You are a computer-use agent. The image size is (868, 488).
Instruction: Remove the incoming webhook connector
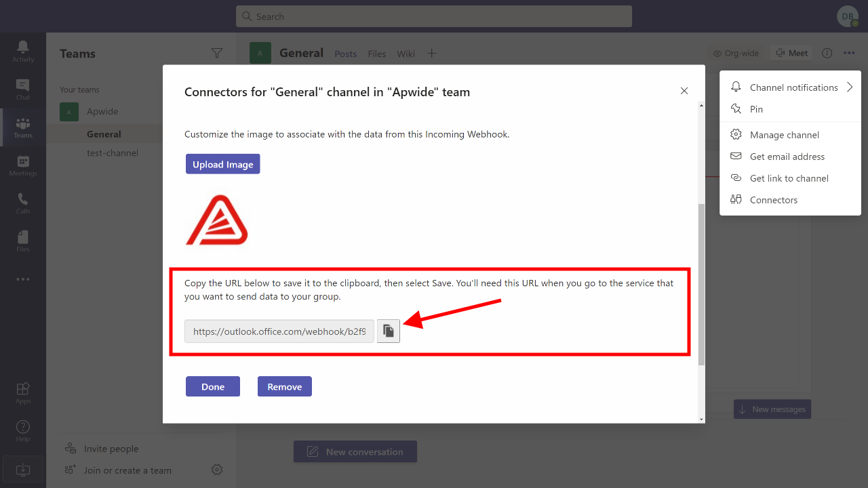click(x=285, y=386)
